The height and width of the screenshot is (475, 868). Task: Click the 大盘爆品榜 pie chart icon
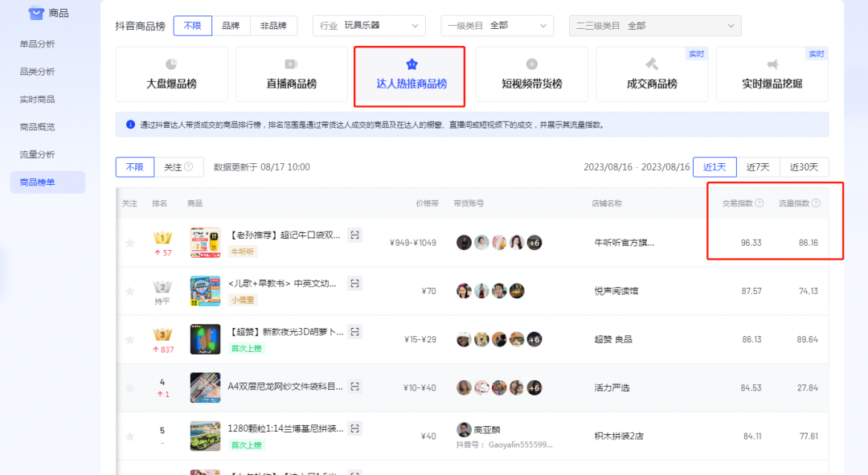pos(171,64)
